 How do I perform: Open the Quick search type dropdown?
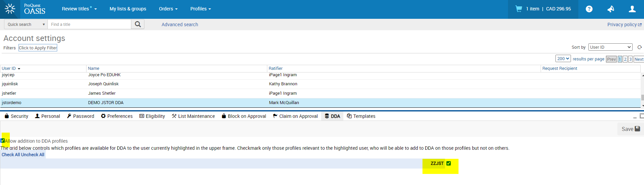coord(26,24)
